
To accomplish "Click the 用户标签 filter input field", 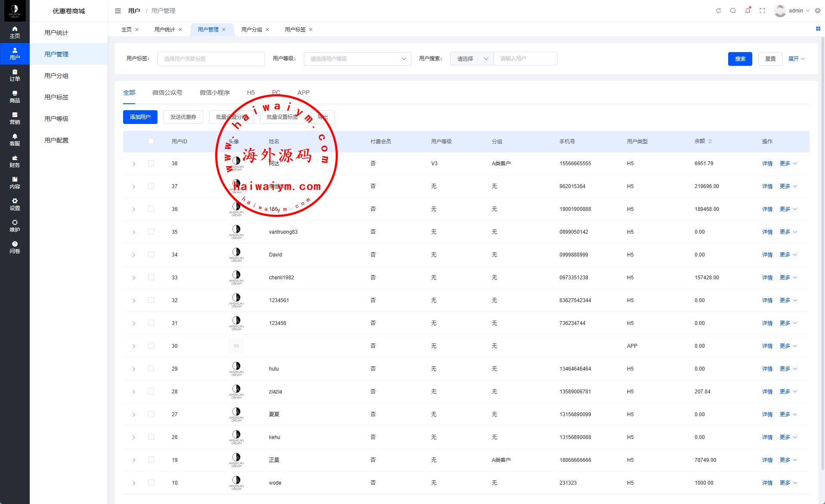I will click(211, 59).
